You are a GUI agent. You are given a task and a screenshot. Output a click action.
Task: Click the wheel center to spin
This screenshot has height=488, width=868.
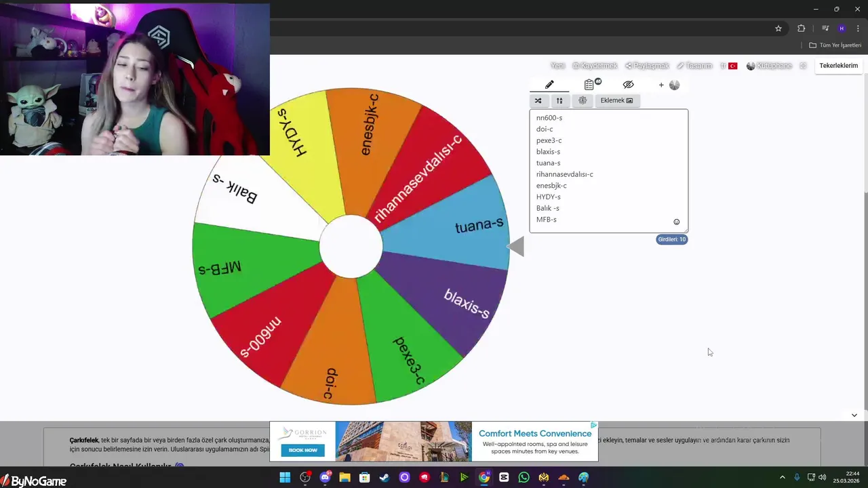click(x=351, y=247)
